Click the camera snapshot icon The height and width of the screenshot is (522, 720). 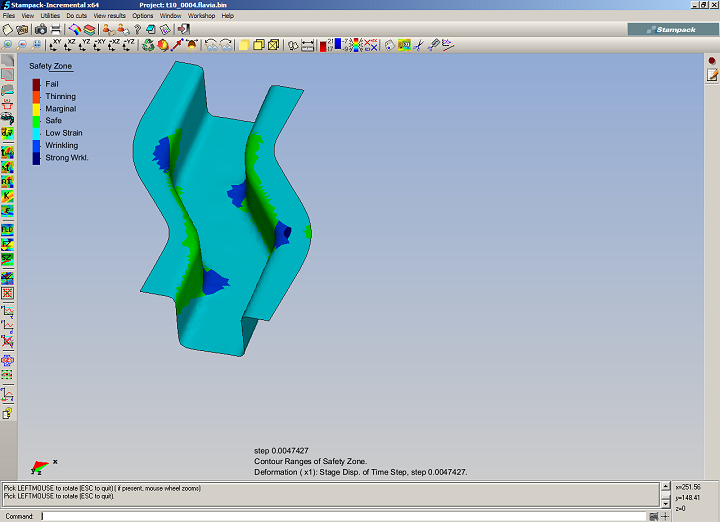click(x=39, y=30)
